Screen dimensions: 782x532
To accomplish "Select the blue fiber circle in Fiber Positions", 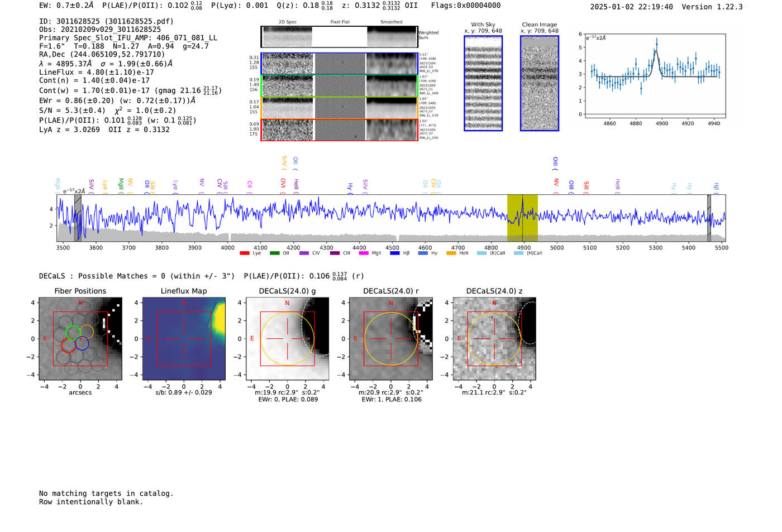I will [x=82, y=343].
